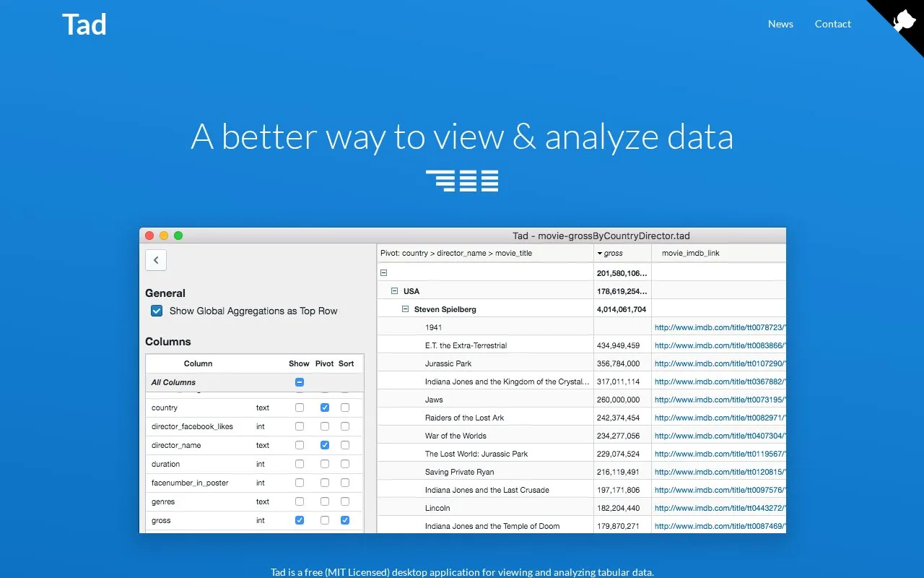This screenshot has width=924, height=578.
Task: Open IMDb link for 1941
Action: [x=720, y=327]
